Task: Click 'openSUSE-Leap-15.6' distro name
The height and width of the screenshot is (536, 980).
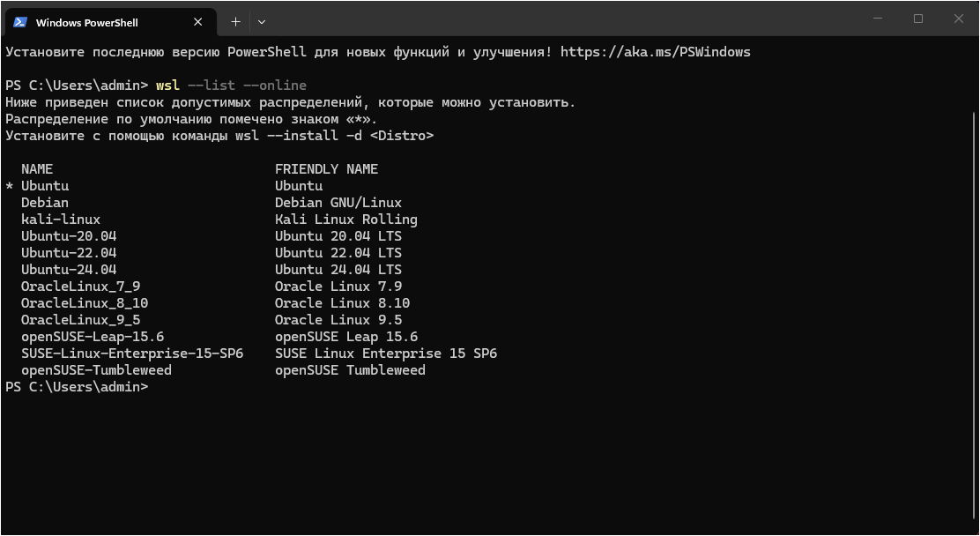Action: pos(93,337)
